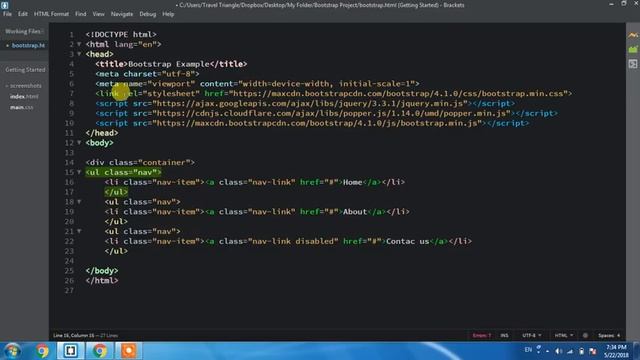This screenshot has height=360, width=640.
Task: Open the Errors: 7 lint indicator
Action: click(x=482, y=336)
